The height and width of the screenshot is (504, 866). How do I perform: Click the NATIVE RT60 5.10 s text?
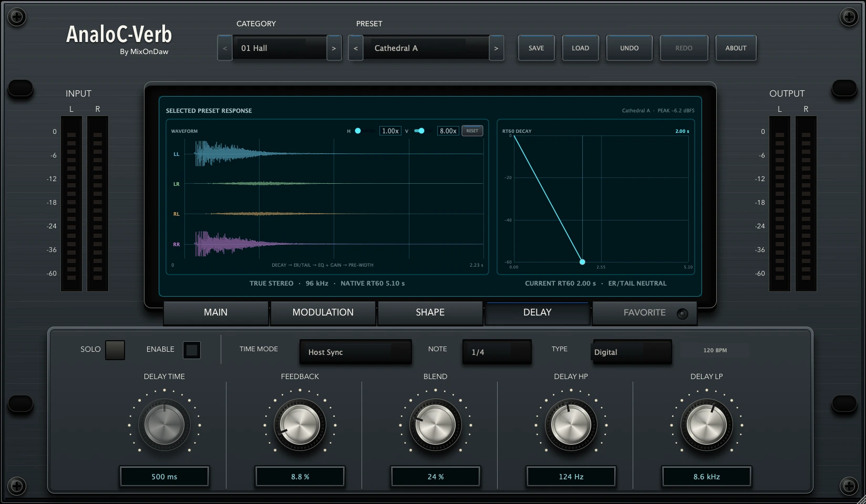point(373,283)
